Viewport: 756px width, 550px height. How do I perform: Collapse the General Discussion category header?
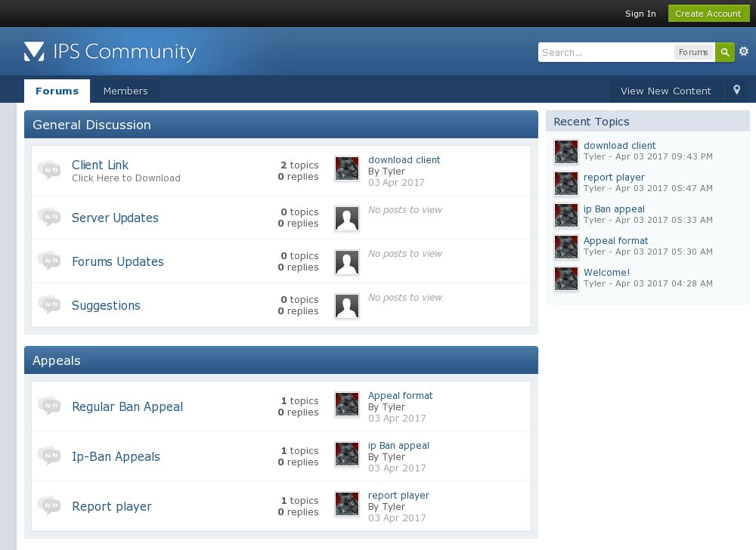coord(280,125)
